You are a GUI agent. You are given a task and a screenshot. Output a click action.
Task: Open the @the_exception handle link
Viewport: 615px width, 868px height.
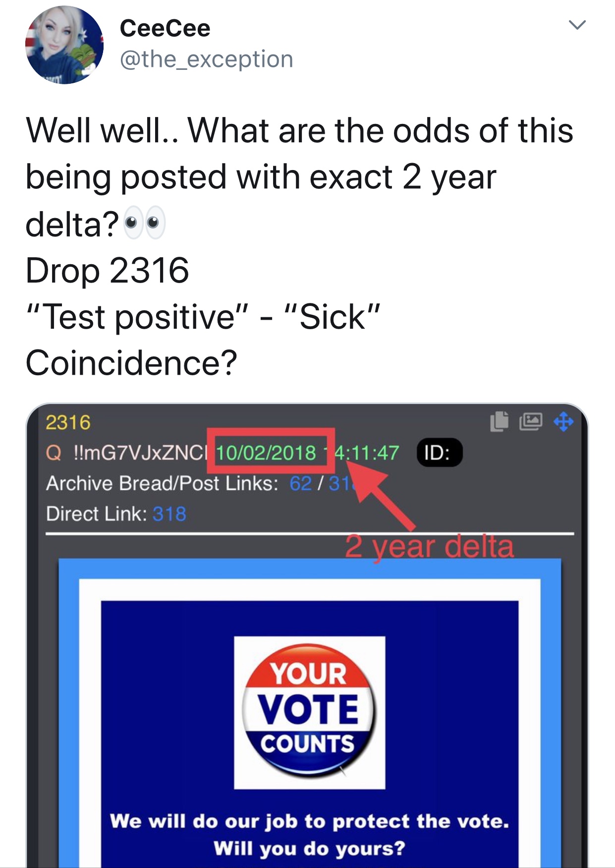(x=207, y=59)
